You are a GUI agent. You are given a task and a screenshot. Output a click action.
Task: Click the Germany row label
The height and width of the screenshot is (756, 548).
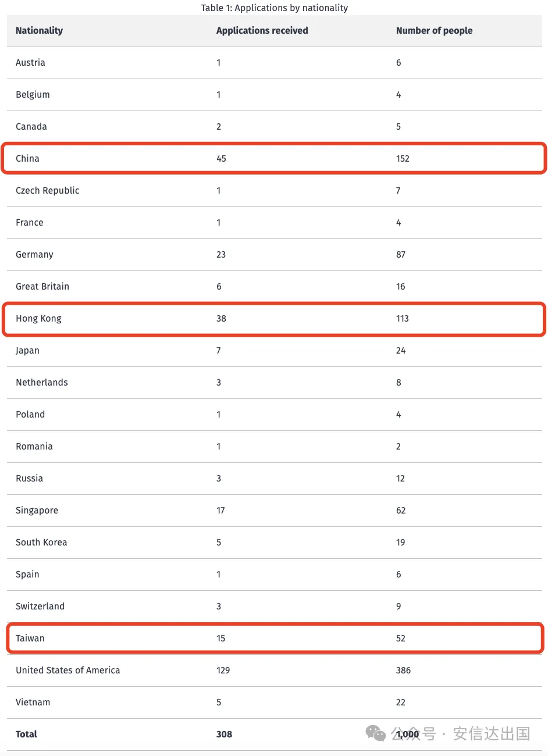[x=34, y=255]
